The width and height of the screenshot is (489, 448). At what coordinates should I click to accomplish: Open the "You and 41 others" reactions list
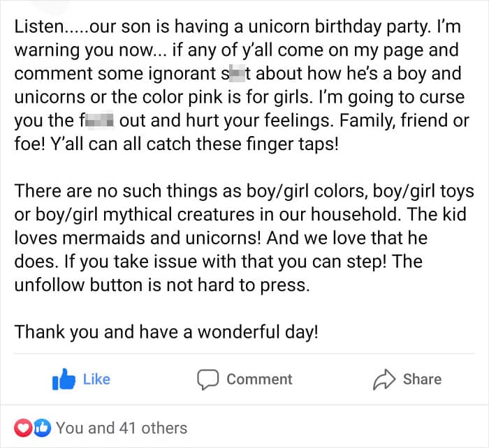pyautogui.click(x=122, y=427)
